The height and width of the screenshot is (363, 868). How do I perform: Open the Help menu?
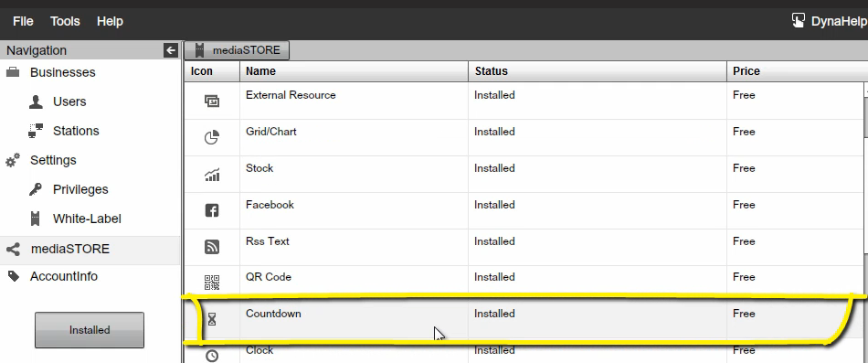coord(110,21)
